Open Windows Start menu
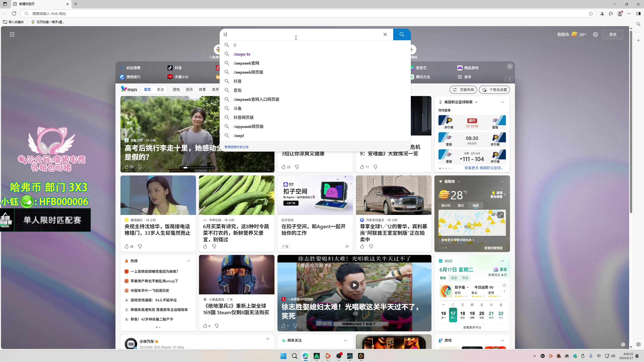The image size is (644, 362). click(284, 356)
